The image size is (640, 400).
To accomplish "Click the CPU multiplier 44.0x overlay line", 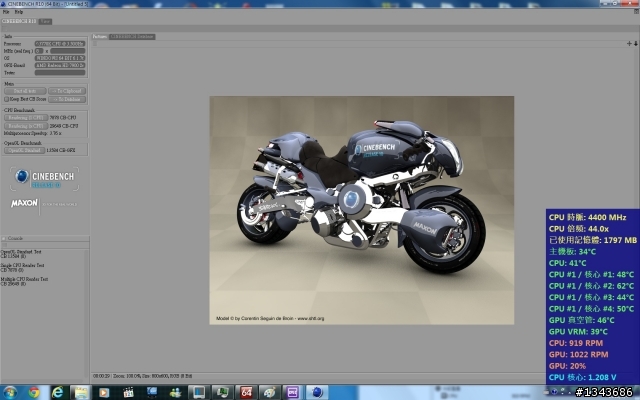I will click(x=579, y=229).
